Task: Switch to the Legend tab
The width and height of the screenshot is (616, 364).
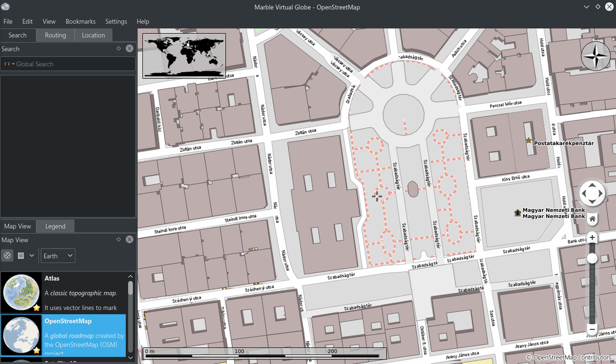Action: coord(55,226)
